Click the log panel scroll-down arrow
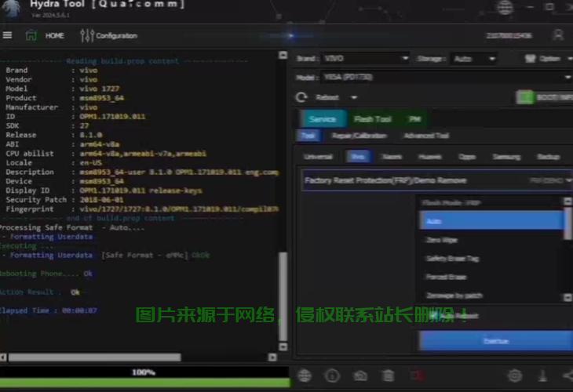Viewport: 573px width, 392px height. (x=283, y=347)
